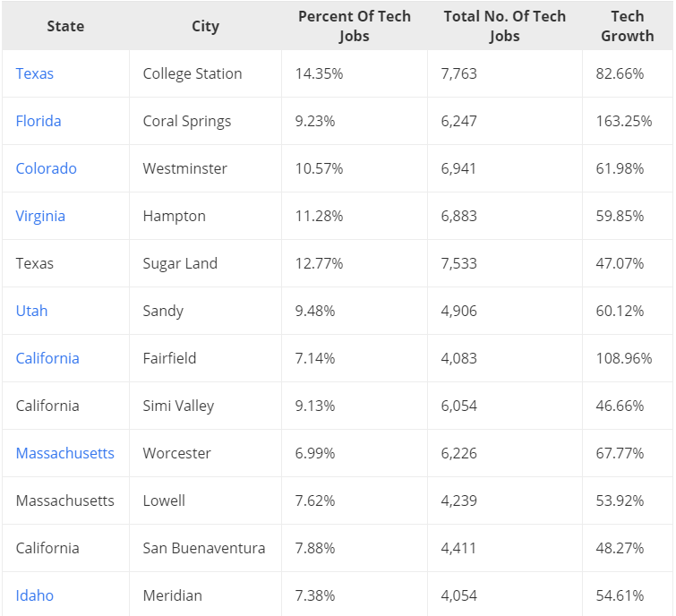This screenshot has height=616, width=676.
Task: Sort by Percent Of Tech Jobs header
Action: click(354, 26)
